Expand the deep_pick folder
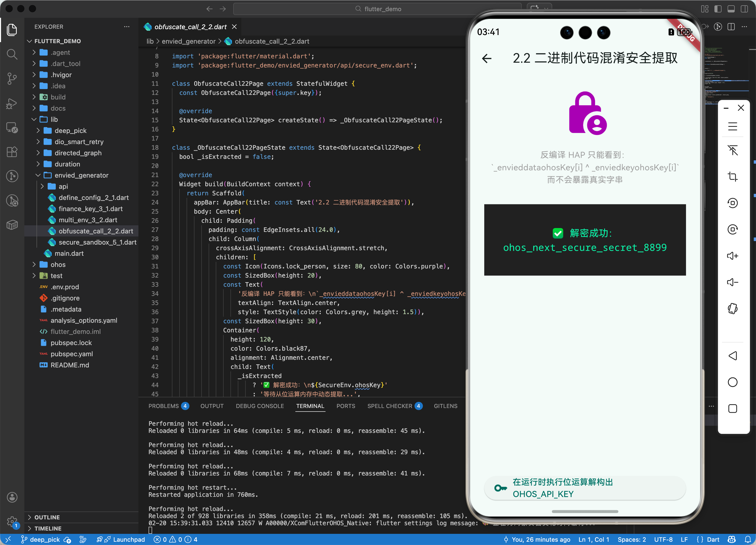Screen dimensions: 756x545 pyautogui.click(x=70, y=130)
